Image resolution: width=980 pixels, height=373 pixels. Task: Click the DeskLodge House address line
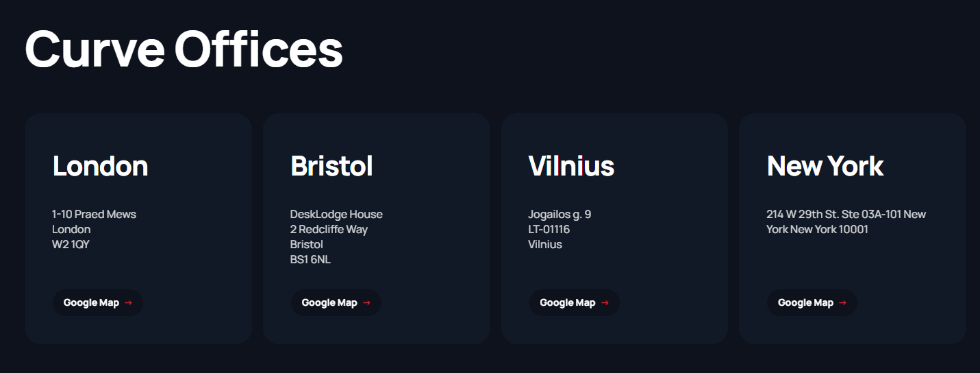[x=336, y=215]
